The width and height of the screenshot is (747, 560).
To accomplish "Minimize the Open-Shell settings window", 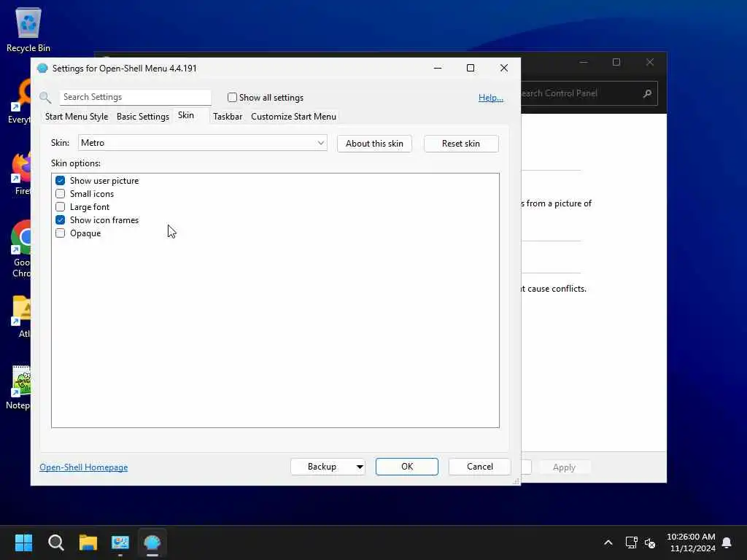I will [438, 68].
